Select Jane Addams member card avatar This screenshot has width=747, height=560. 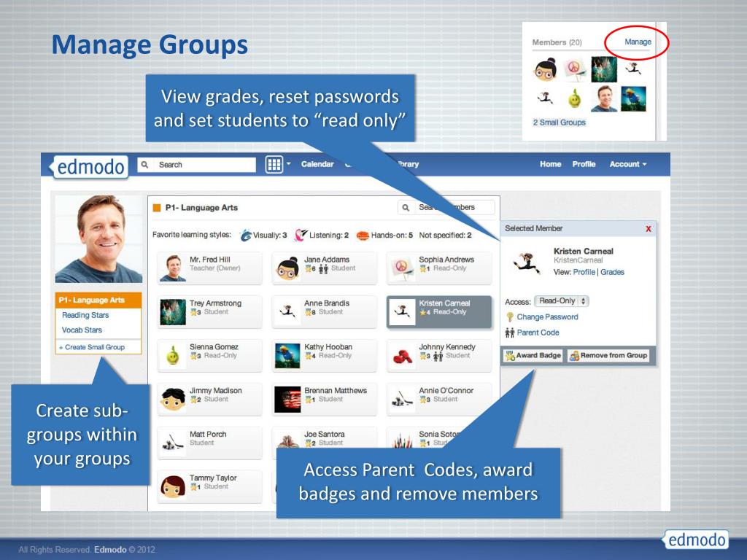287,268
